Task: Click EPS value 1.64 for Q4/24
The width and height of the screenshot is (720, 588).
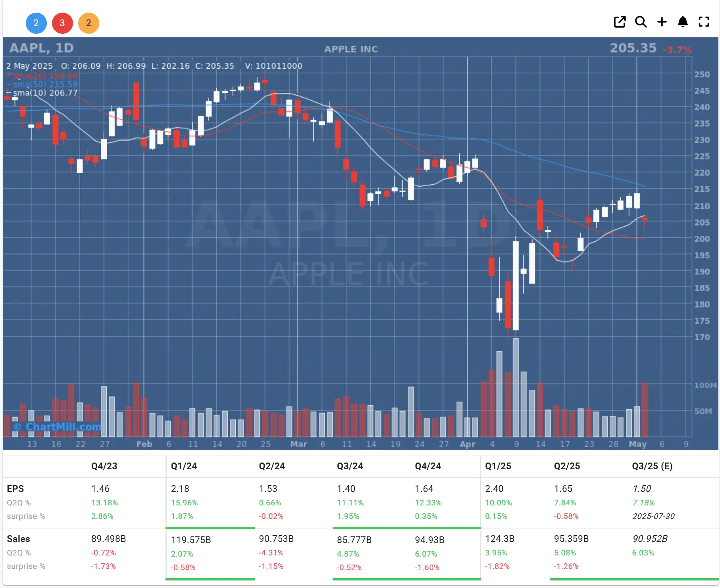Action: [x=424, y=489]
